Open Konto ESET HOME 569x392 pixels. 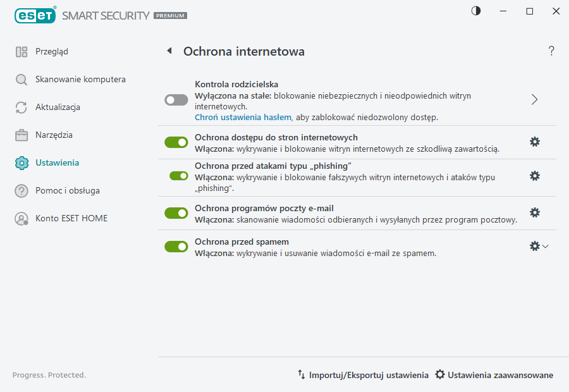point(71,218)
